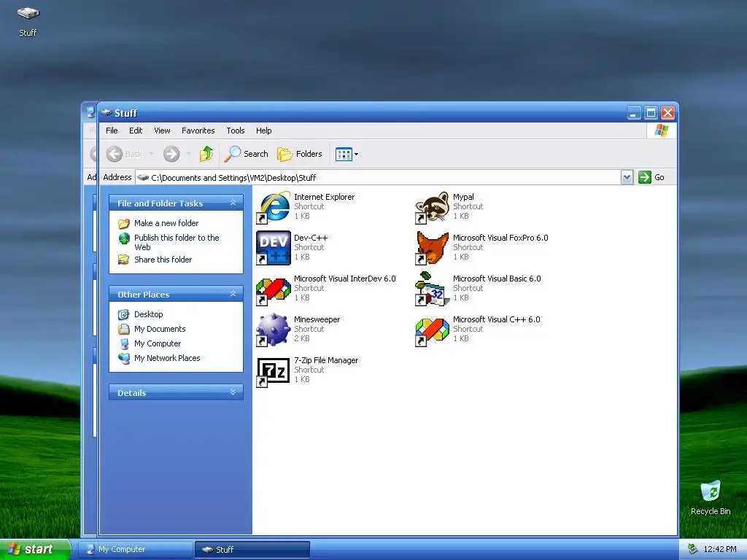Click the Views toolbar icon
This screenshot has width=747, height=560.
point(344,155)
